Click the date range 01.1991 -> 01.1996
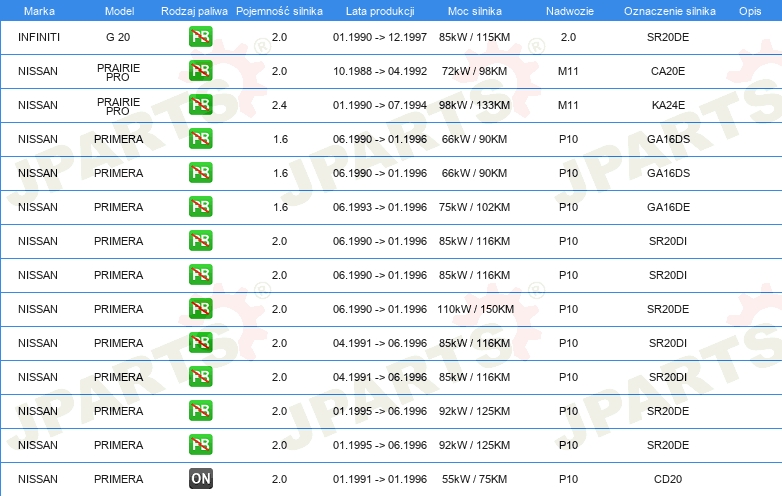Image resolution: width=782 pixels, height=496 pixels. point(380,479)
